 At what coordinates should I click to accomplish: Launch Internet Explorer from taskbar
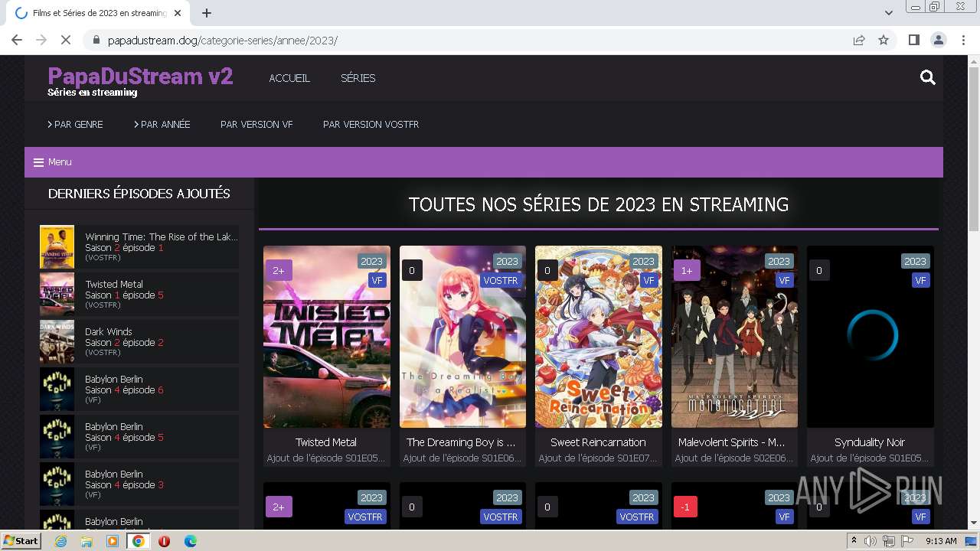(61, 541)
